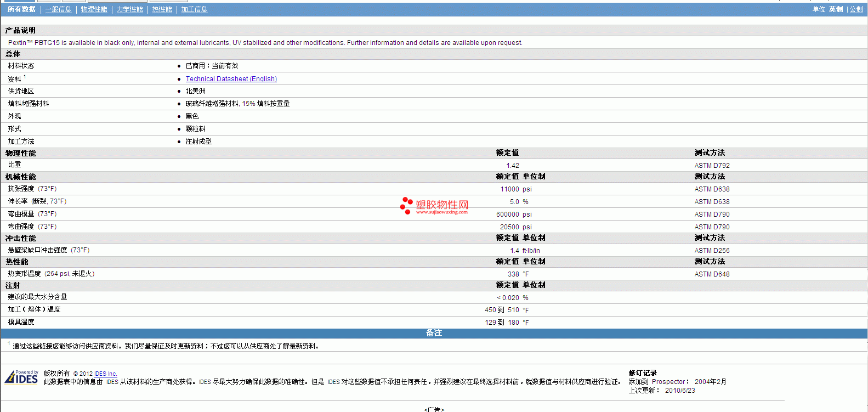The width and height of the screenshot is (868, 412).
Task: Select the 建议的最大水分含量 label
Action: 37,297
